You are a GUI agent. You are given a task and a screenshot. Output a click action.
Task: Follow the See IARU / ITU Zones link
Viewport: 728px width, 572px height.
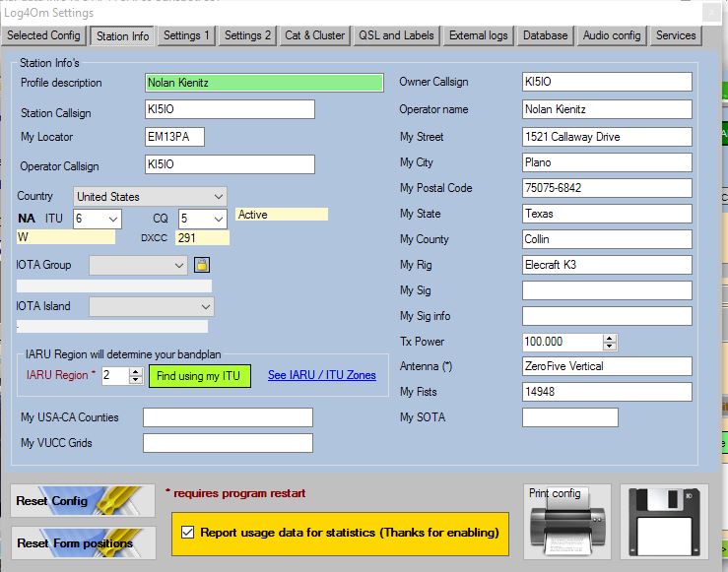pos(322,375)
